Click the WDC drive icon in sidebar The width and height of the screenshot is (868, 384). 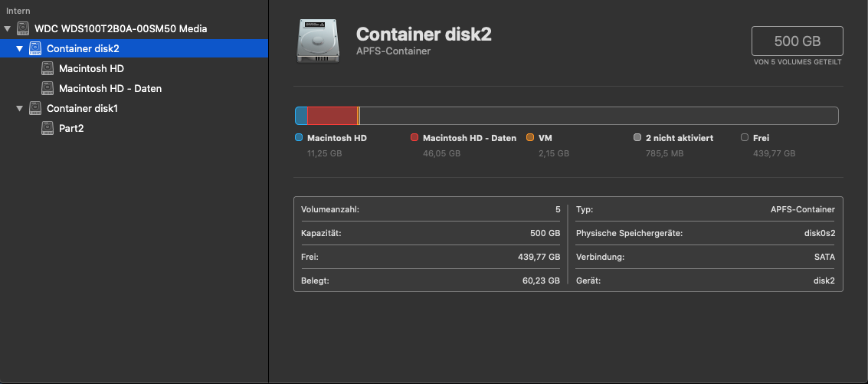pos(23,28)
